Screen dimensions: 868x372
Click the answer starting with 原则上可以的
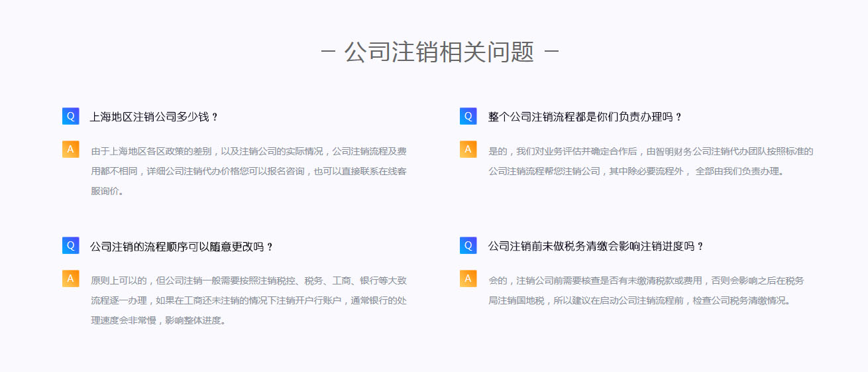pos(248,300)
